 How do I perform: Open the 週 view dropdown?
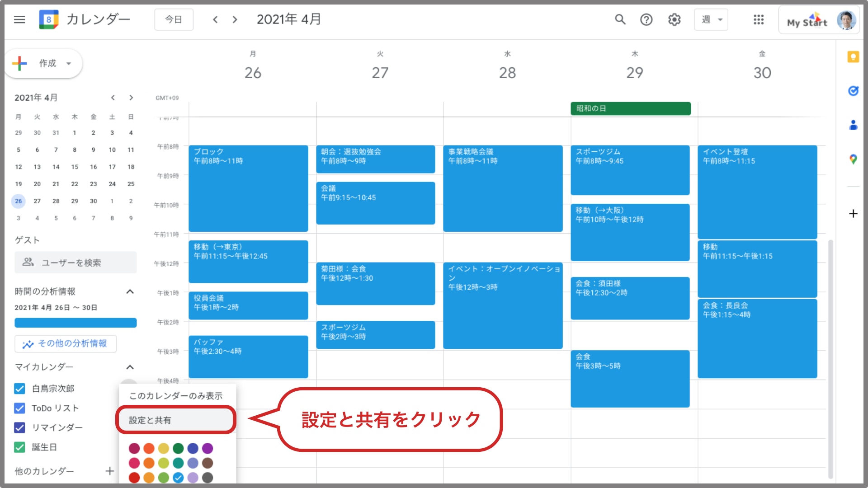[x=711, y=19]
